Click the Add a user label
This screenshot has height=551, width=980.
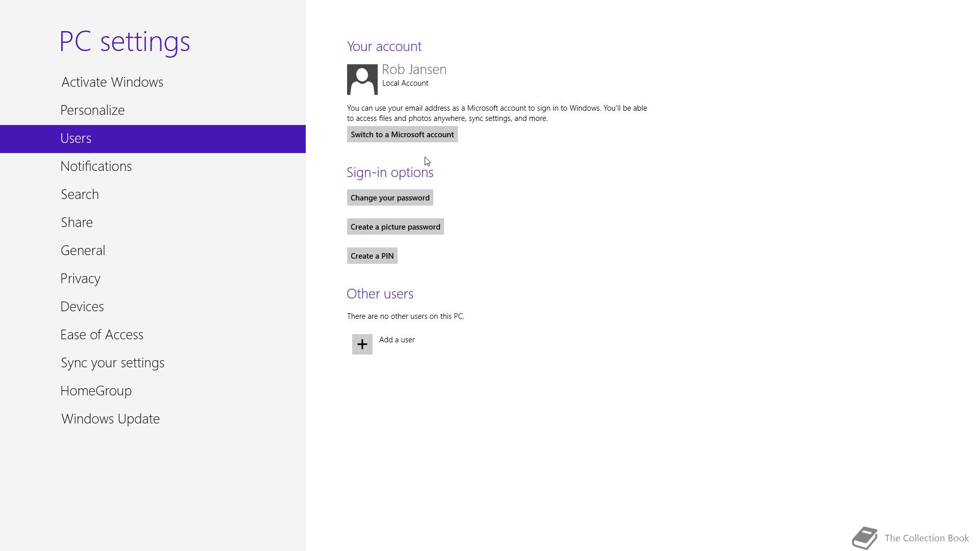(x=397, y=340)
